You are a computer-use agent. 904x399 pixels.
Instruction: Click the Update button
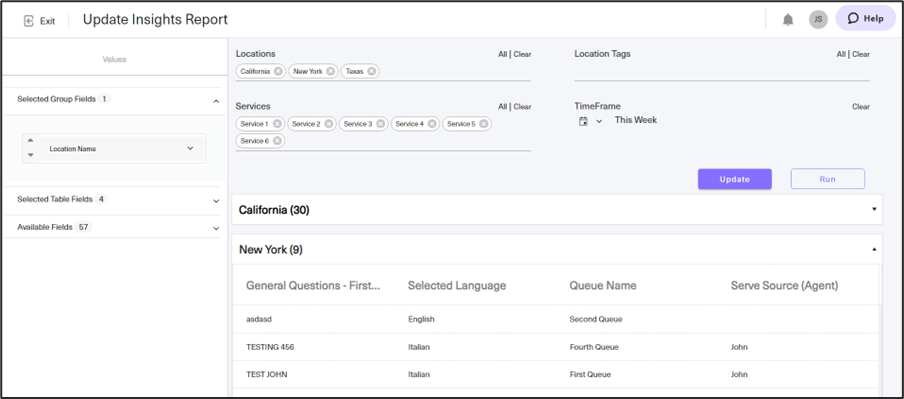coord(734,179)
